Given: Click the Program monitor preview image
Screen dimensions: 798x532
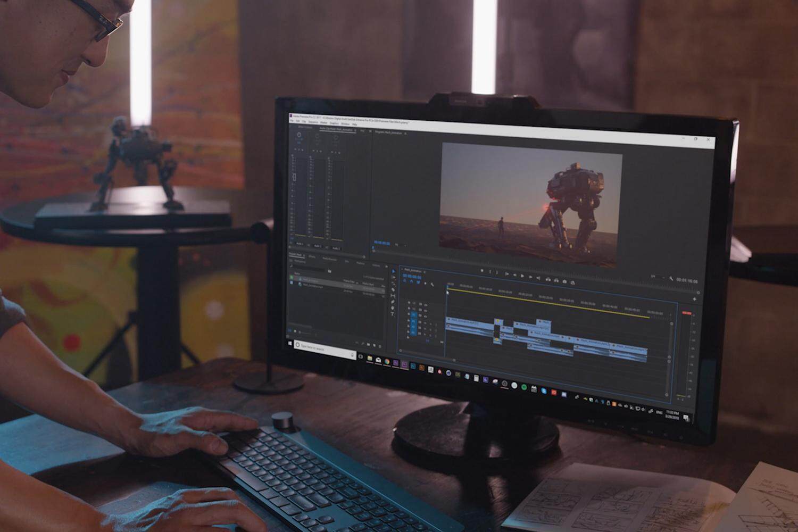Looking at the screenshot, I should click(x=531, y=205).
